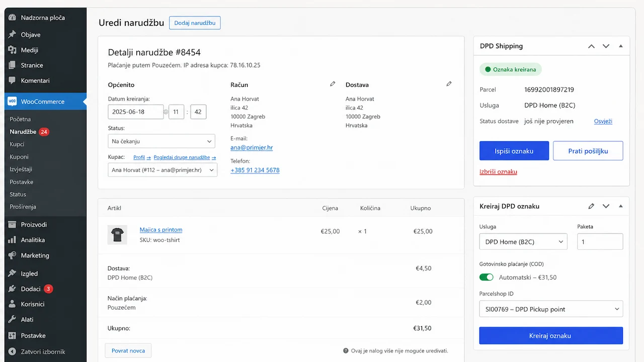644x362 pixels.
Task: Collapse the Kreiraj DPD oznaku panel triangle
Action: (x=621, y=206)
